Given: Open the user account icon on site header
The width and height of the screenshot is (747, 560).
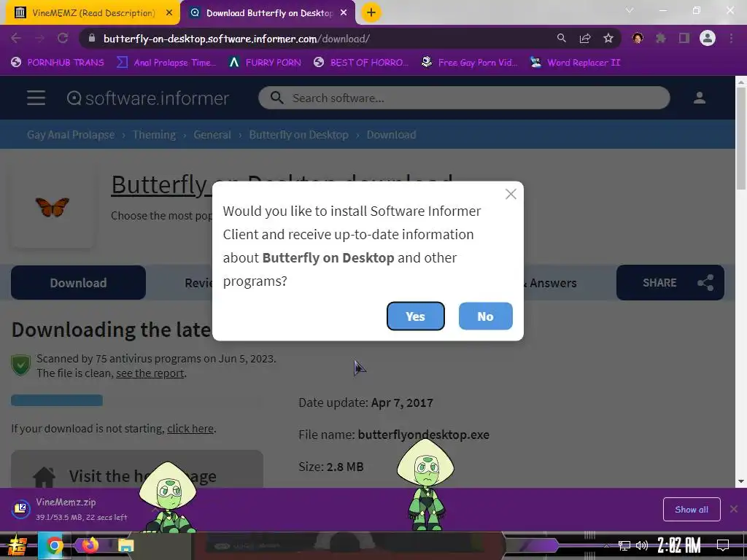Looking at the screenshot, I should point(700,98).
